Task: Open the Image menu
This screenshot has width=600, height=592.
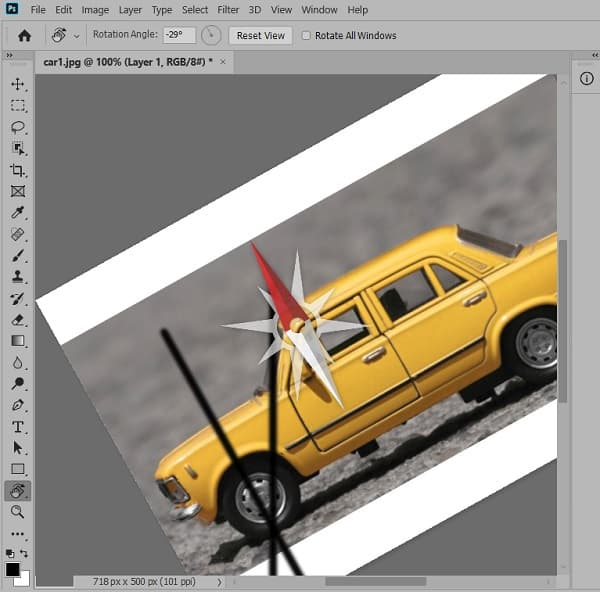Action: (95, 10)
